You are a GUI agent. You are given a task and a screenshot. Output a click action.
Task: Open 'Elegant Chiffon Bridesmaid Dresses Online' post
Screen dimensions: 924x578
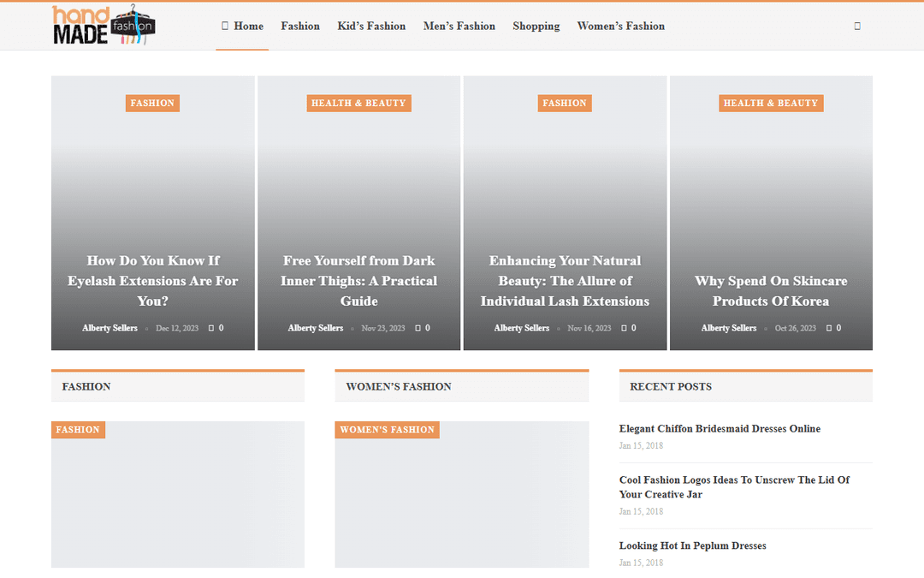point(720,429)
